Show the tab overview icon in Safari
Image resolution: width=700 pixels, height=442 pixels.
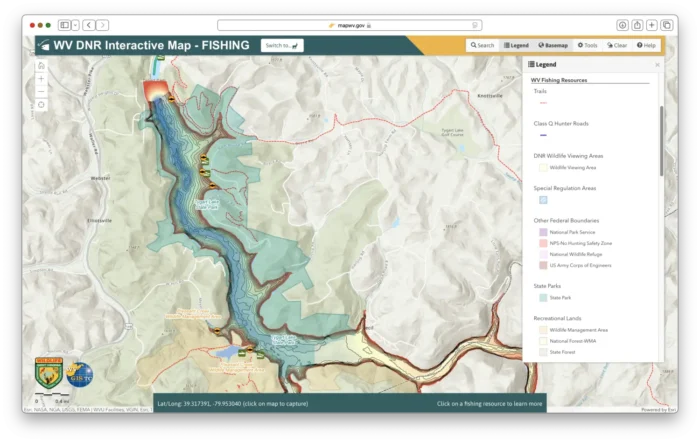pyautogui.click(x=667, y=25)
